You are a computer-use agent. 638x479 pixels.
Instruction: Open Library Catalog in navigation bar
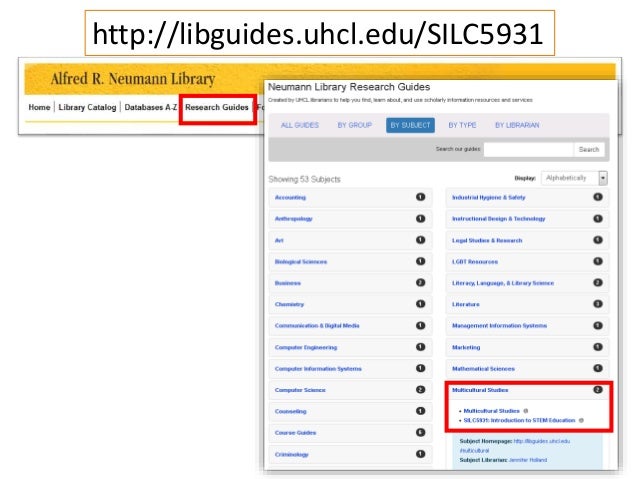pyautogui.click(x=87, y=107)
